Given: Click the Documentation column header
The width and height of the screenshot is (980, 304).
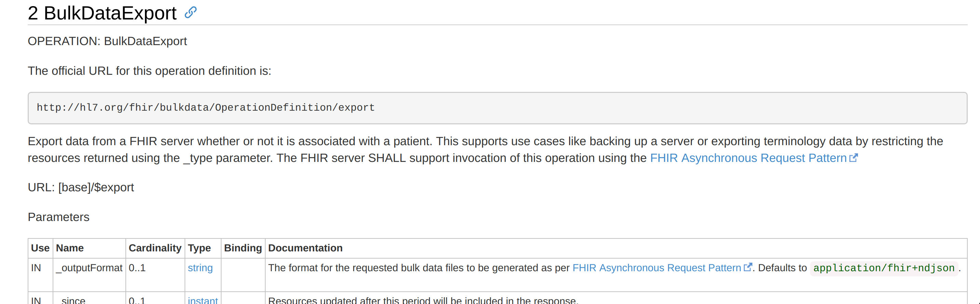Looking at the screenshot, I should (305, 248).
